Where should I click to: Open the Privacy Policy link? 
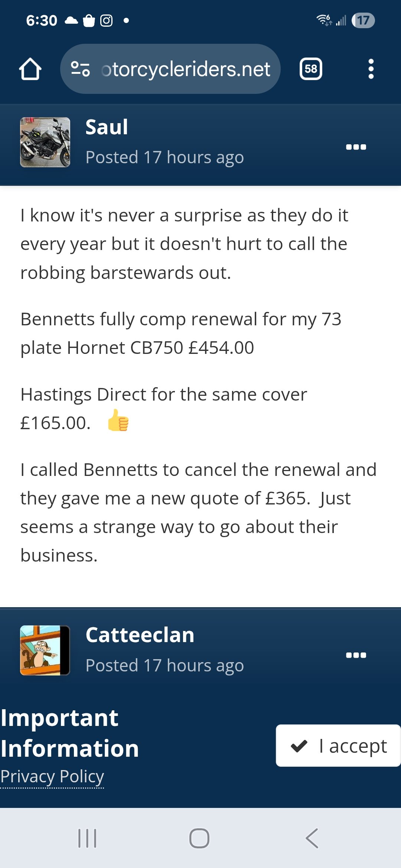point(52,776)
